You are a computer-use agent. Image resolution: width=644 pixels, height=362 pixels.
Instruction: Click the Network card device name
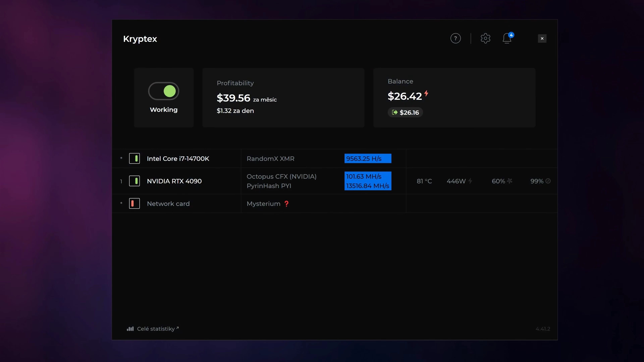click(168, 204)
